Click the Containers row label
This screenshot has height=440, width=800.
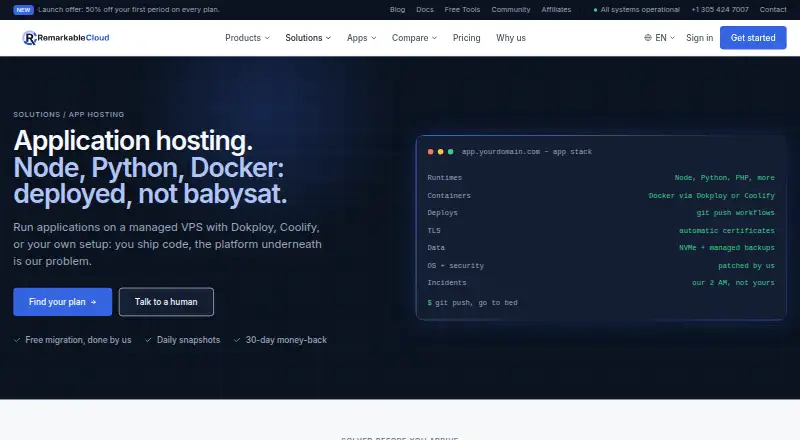[449, 195]
